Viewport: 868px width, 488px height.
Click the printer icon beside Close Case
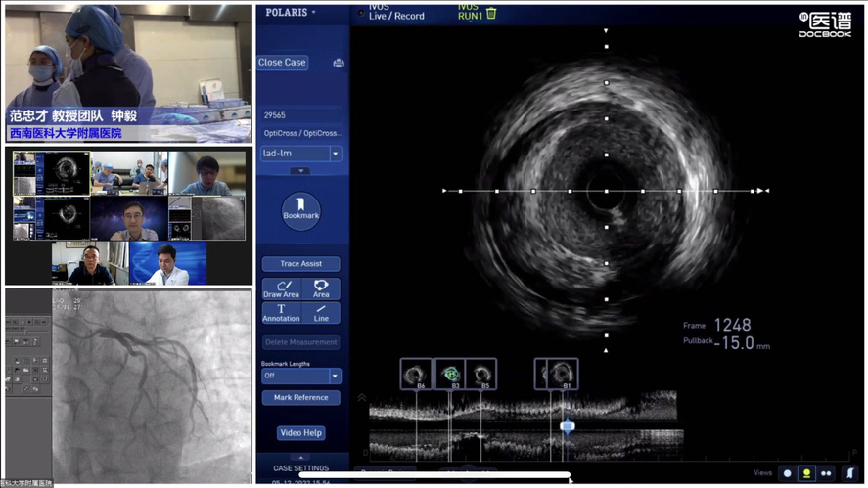(x=338, y=63)
